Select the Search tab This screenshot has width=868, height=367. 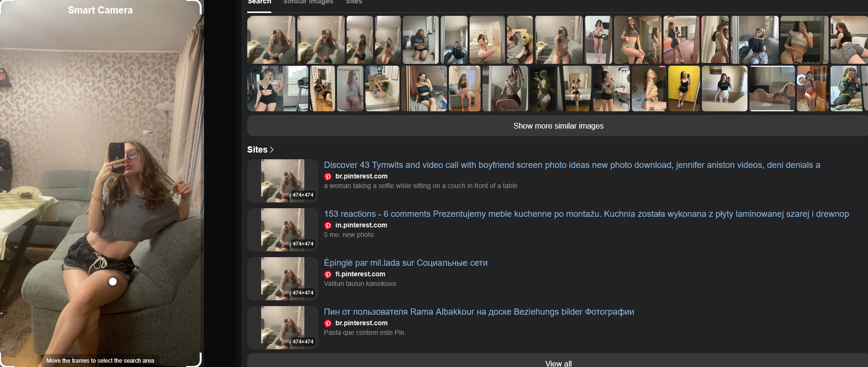click(x=259, y=2)
